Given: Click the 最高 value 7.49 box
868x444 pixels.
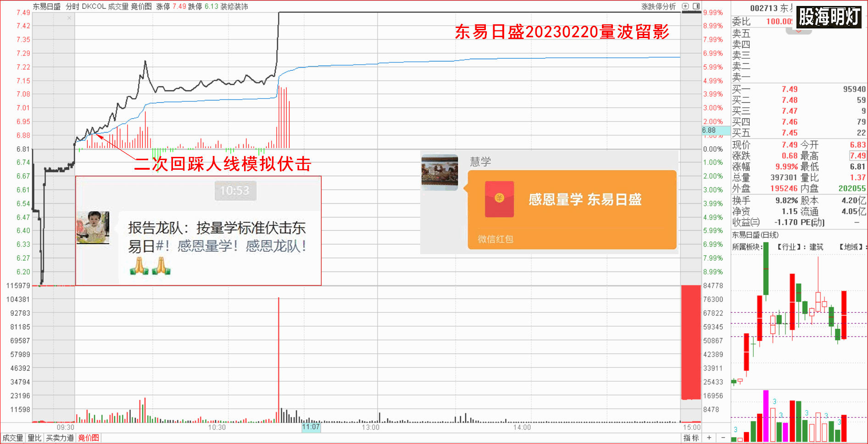Looking at the screenshot, I should tap(857, 156).
